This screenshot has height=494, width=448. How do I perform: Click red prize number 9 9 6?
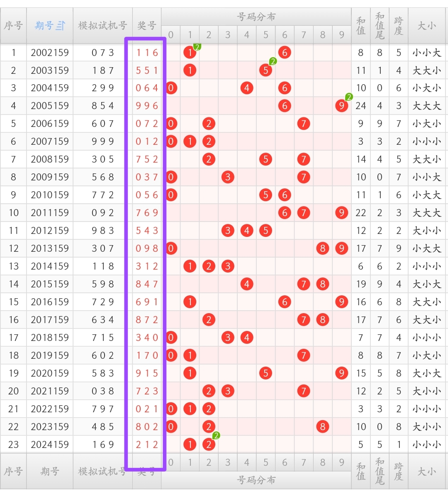tap(147, 106)
